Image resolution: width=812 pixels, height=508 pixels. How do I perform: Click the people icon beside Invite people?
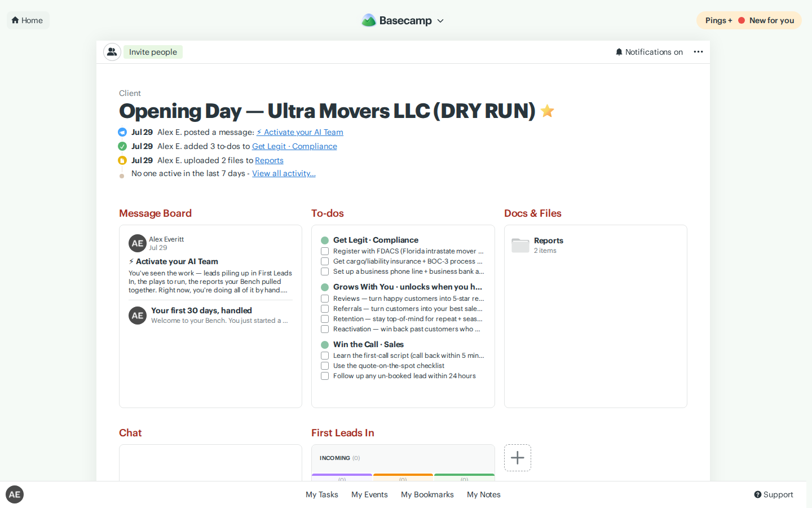click(112, 52)
